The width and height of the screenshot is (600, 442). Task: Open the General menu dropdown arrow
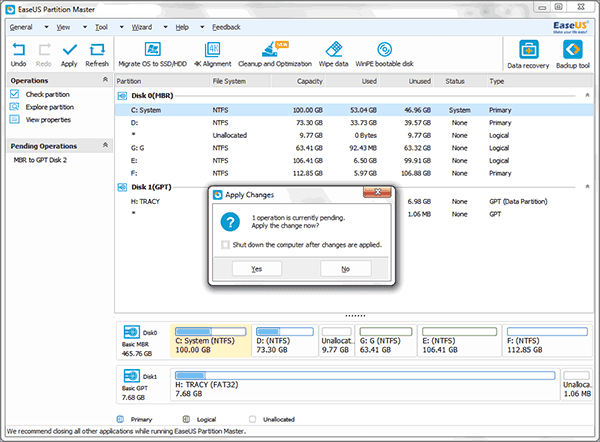(46, 27)
